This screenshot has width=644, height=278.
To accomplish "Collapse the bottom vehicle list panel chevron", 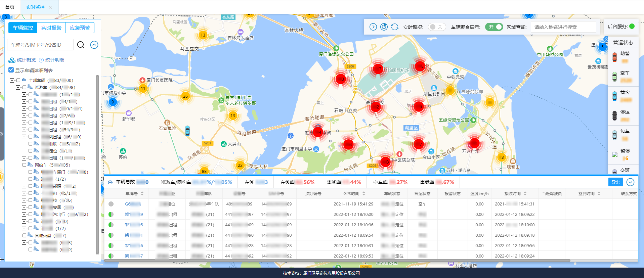I will pyautogui.click(x=630, y=182).
